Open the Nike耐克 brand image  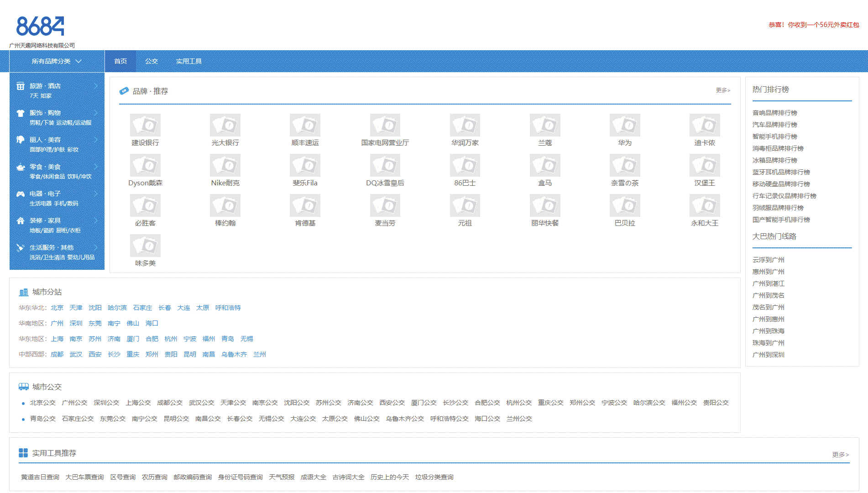click(225, 165)
